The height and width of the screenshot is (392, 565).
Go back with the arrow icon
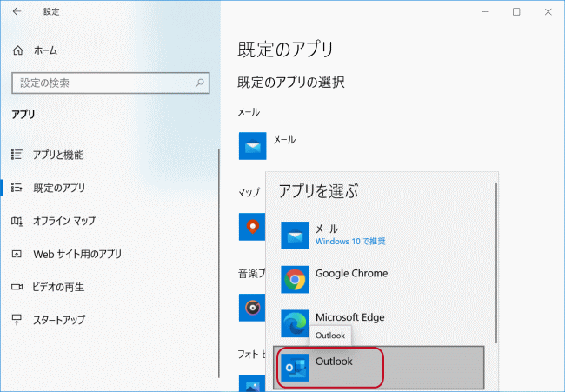pyautogui.click(x=17, y=11)
